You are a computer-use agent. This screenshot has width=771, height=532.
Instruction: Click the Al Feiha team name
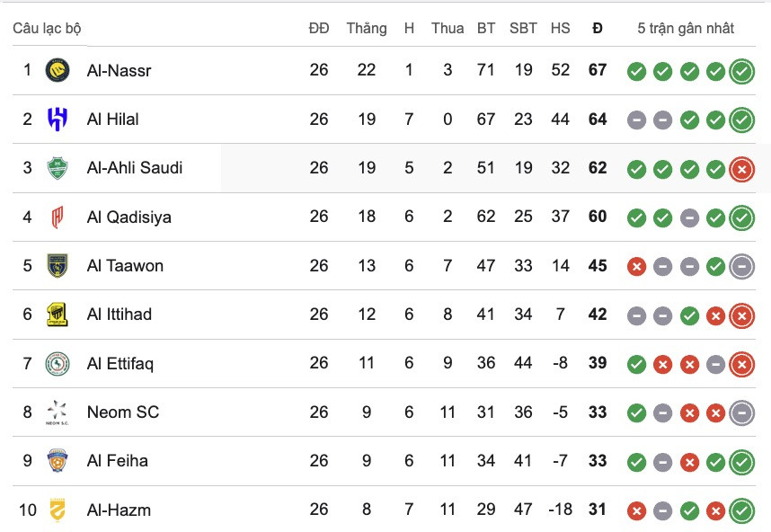pos(117,460)
